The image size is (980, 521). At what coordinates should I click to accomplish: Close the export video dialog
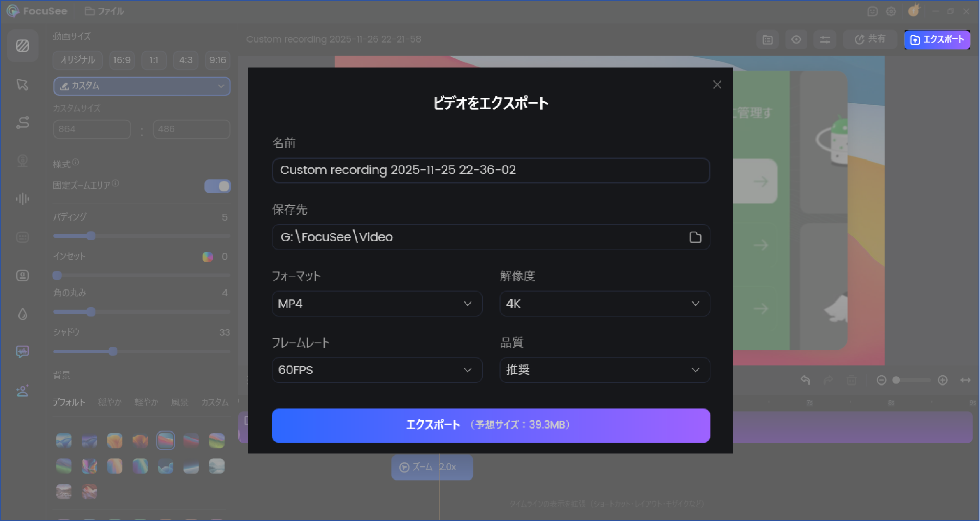(717, 85)
